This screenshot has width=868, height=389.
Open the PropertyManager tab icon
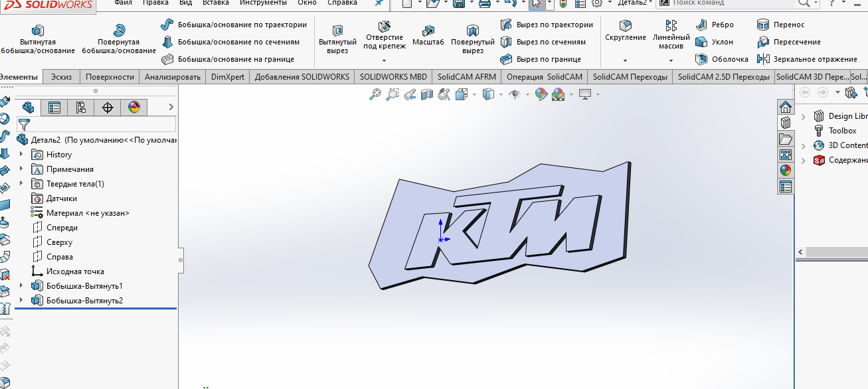point(54,108)
